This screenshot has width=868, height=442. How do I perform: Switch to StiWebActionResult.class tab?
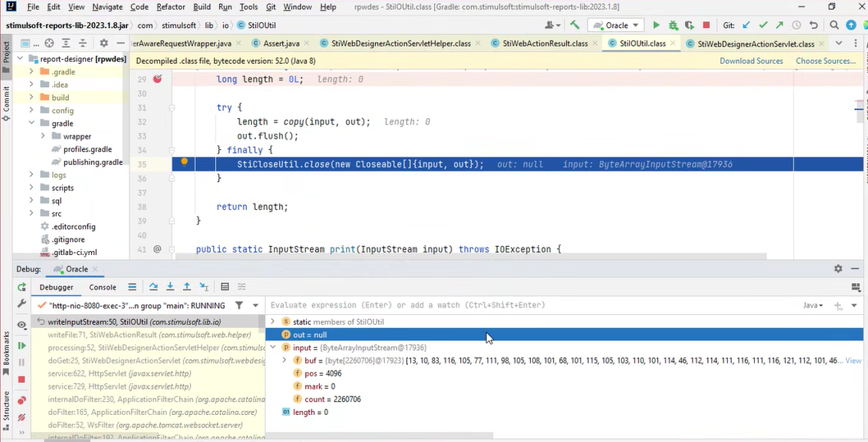[x=545, y=43]
